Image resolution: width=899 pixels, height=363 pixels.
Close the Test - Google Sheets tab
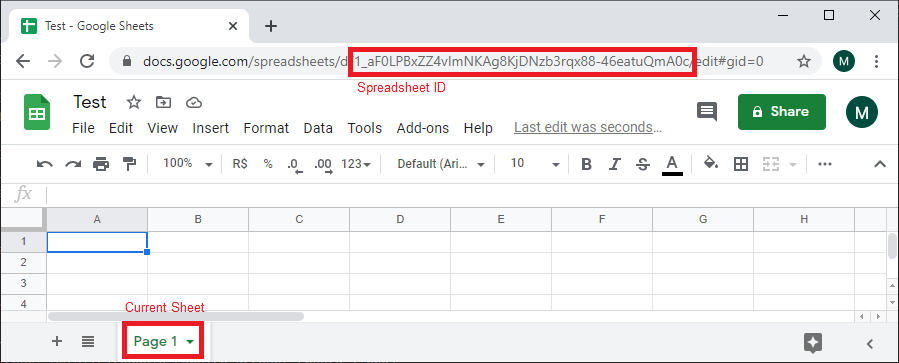[x=233, y=26]
